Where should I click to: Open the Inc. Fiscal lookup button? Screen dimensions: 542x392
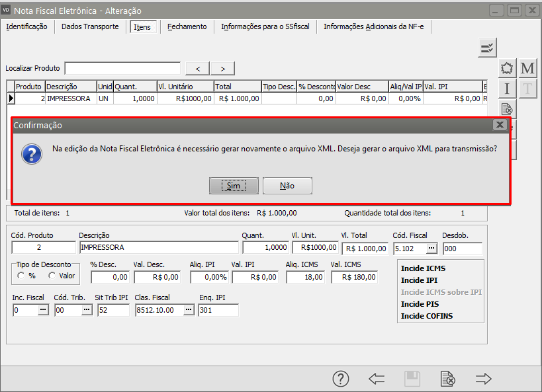[x=43, y=310]
